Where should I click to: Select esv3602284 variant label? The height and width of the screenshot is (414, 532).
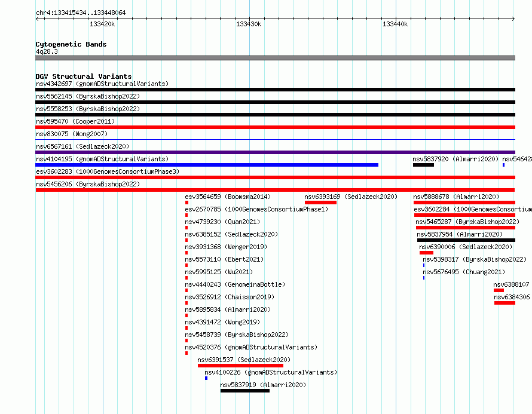[473, 209]
